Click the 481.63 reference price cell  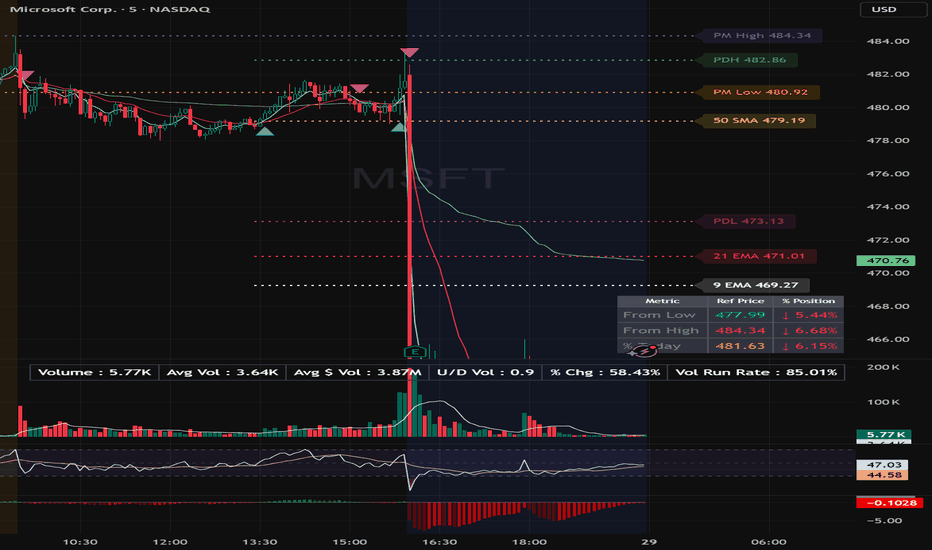(x=740, y=345)
